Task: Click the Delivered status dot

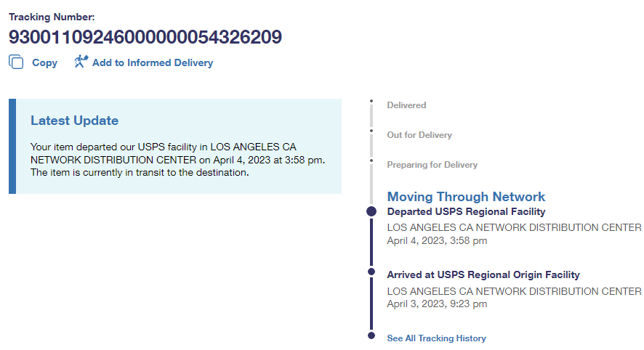Action: pyautogui.click(x=371, y=102)
